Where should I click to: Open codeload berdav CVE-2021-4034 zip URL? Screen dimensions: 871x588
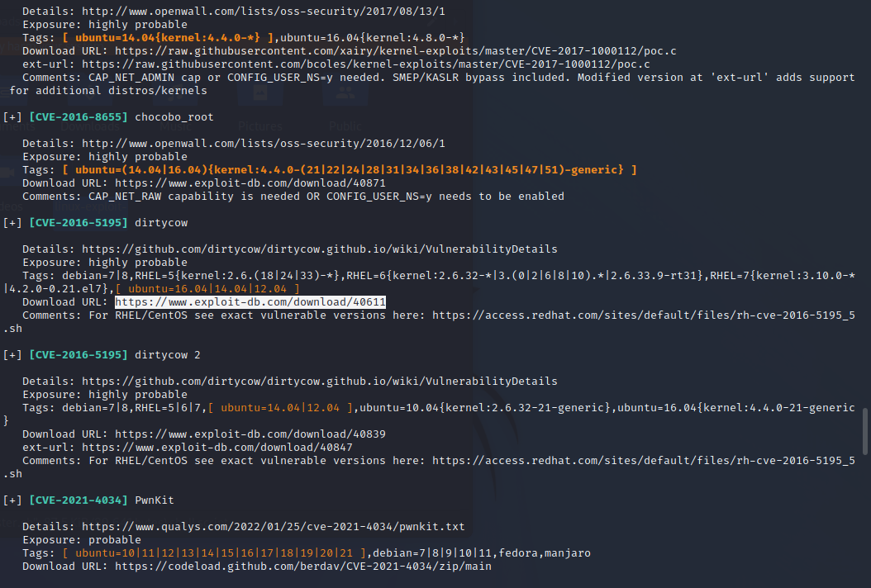click(x=303, y=567)
